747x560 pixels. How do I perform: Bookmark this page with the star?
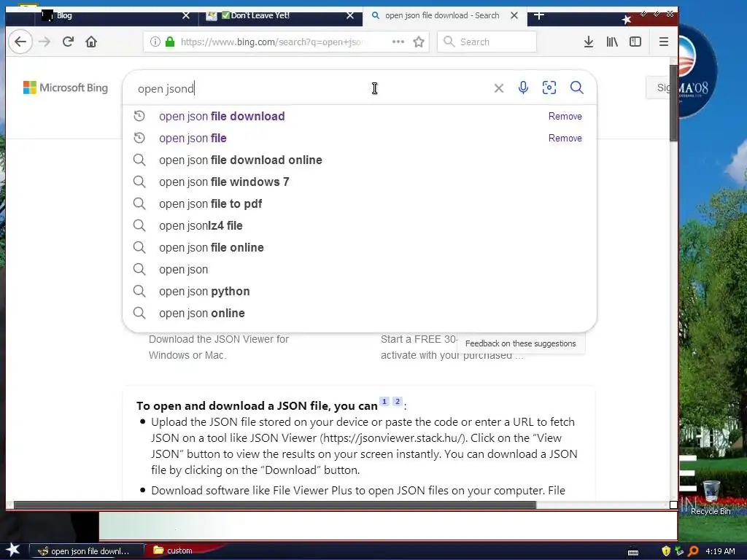419,42
